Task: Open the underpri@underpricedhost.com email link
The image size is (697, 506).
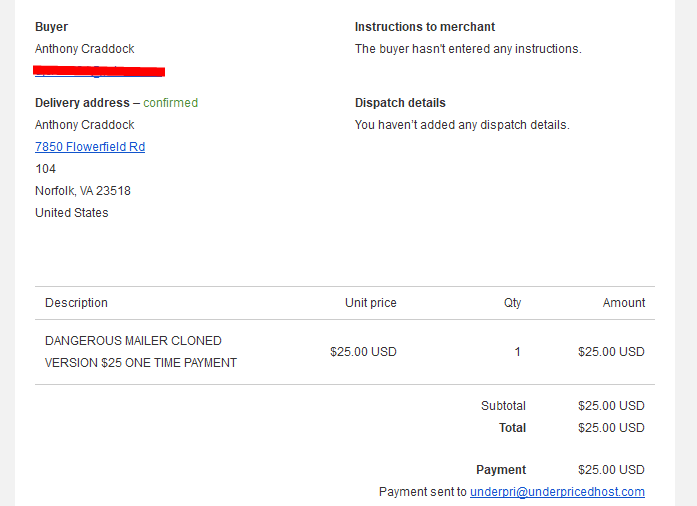Action: point(557,492)
